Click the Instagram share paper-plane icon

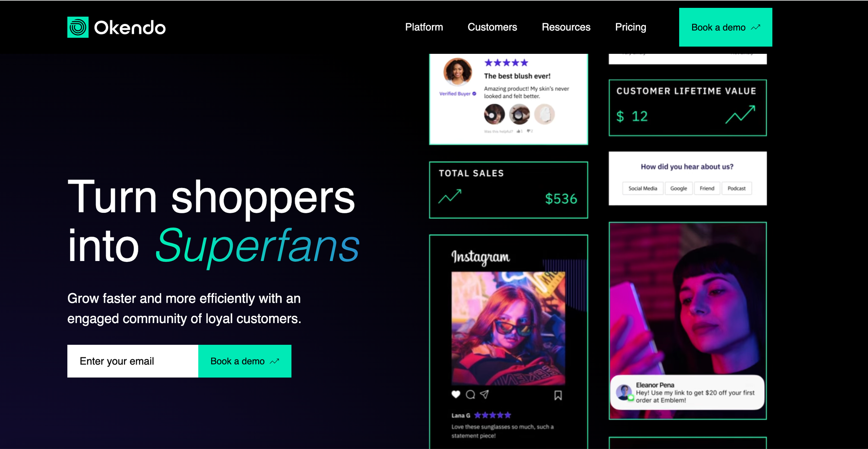click(x=484, y=394)
